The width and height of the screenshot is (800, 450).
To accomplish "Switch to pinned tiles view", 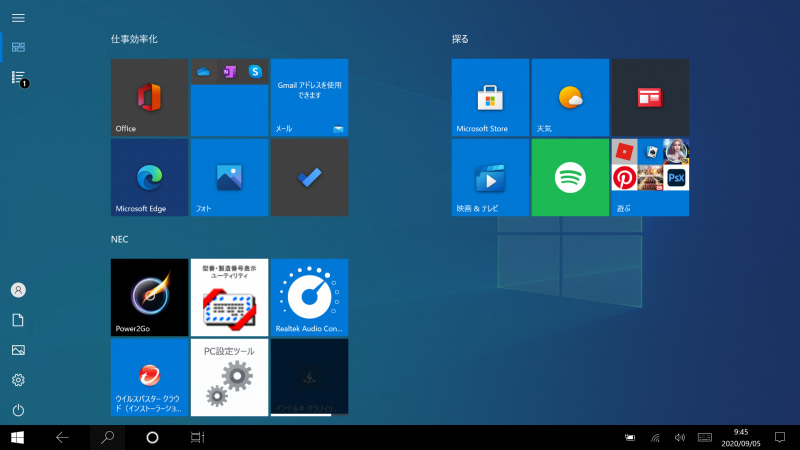I will [x=18, y=47].
